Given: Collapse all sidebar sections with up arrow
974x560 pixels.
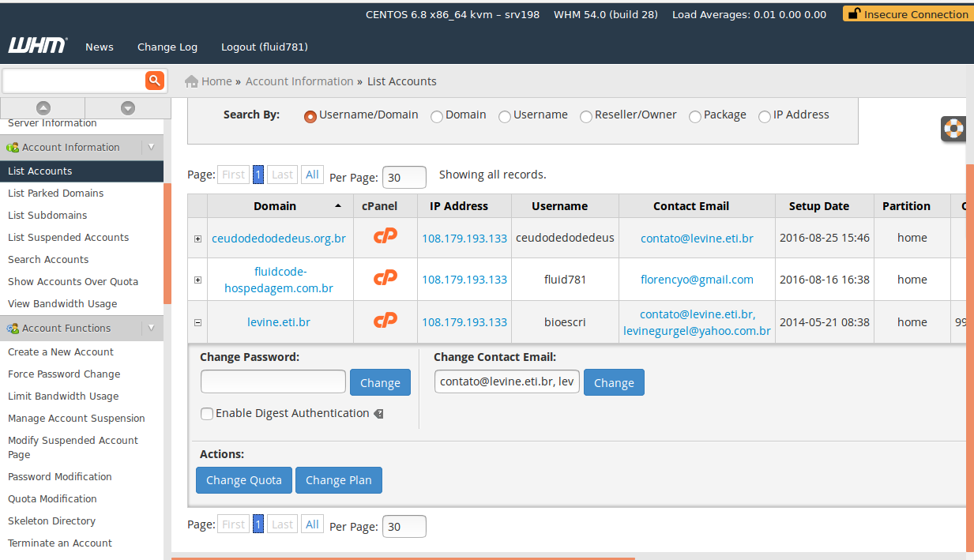Looking at the screenshot, I should [43, 108].
